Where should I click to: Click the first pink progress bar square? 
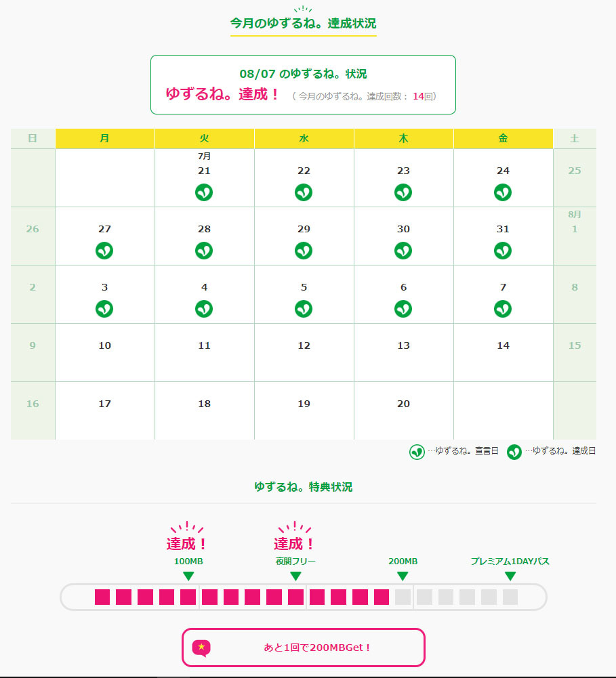[x=102, y=597]
